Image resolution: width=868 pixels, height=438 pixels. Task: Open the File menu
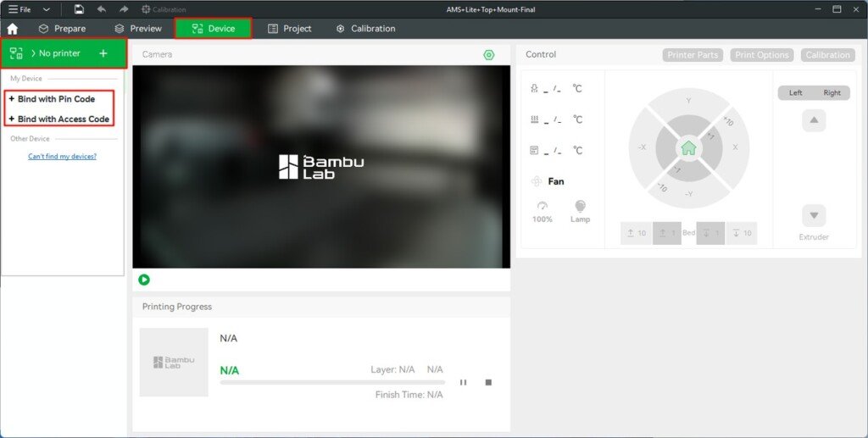19,9
